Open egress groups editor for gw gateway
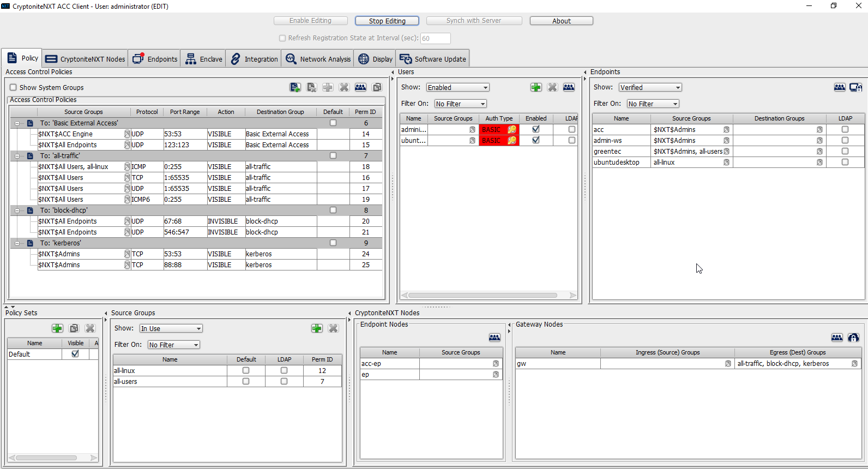This screenshot has width=868, height=469. click(x=854, y=364)
